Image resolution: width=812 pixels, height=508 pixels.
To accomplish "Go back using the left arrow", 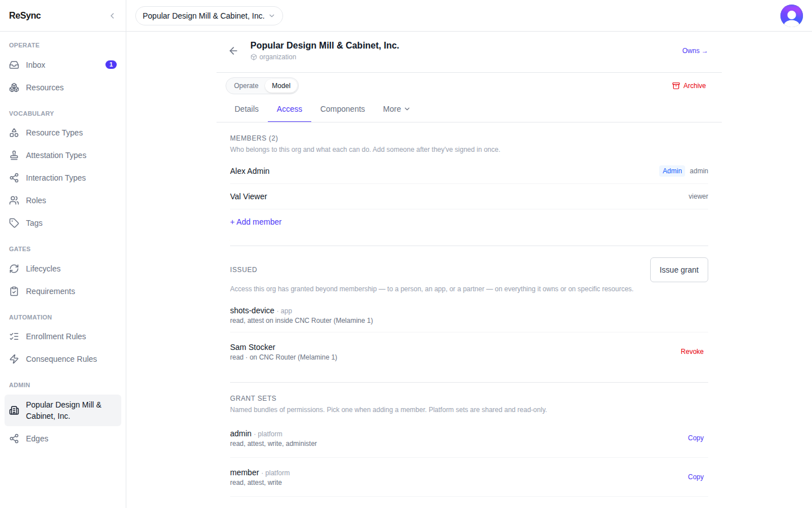I will click(233, 51).
